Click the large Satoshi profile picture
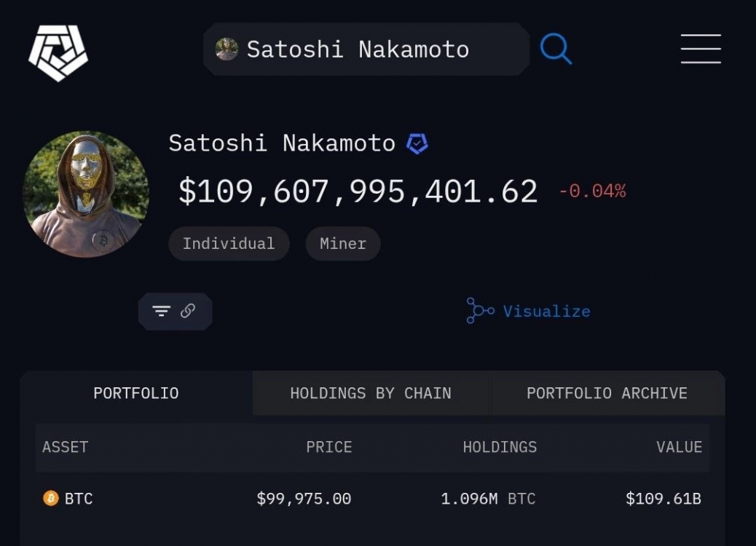Viewport: 756px width, 546px height. (x=86, y=194)
